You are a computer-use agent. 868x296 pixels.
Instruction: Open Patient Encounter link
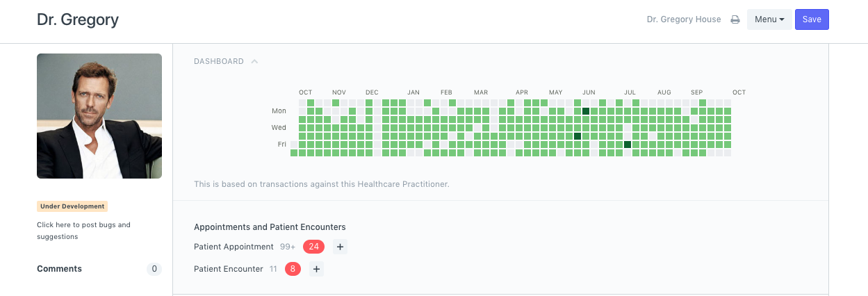pos(228,269)
